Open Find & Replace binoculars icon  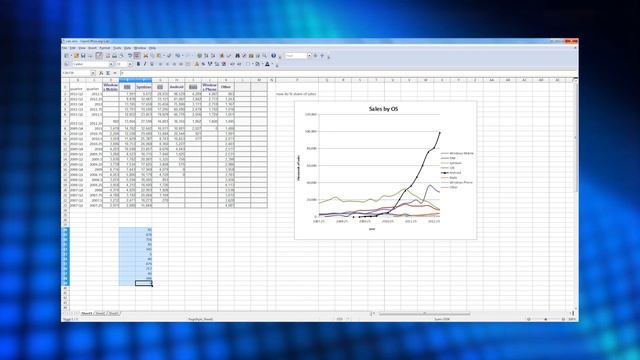[x=238, y=56]
